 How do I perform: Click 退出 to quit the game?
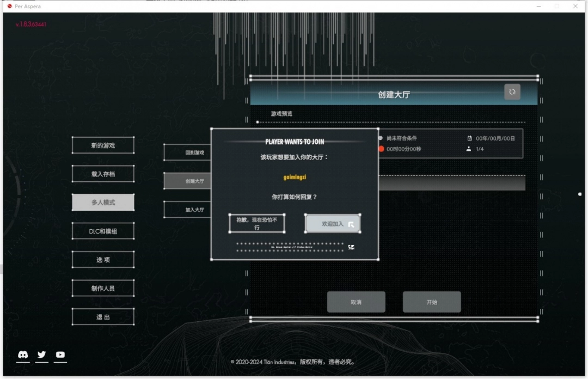(103, 317)
